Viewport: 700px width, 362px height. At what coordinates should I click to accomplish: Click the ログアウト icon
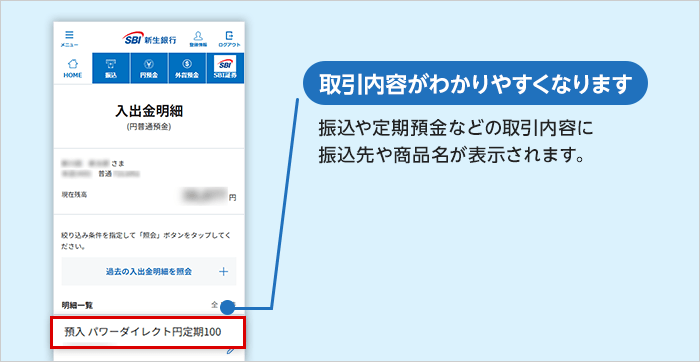point(229,39)
